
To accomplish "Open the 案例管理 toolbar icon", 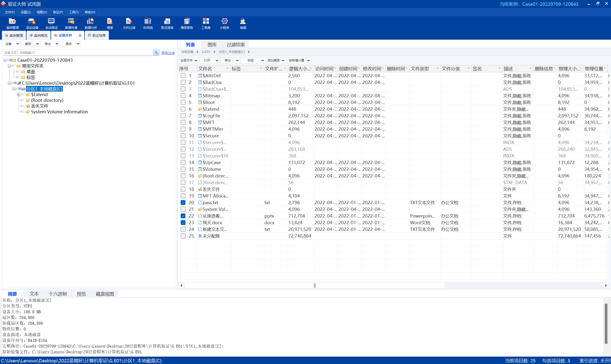I will (x=12, y=24).
